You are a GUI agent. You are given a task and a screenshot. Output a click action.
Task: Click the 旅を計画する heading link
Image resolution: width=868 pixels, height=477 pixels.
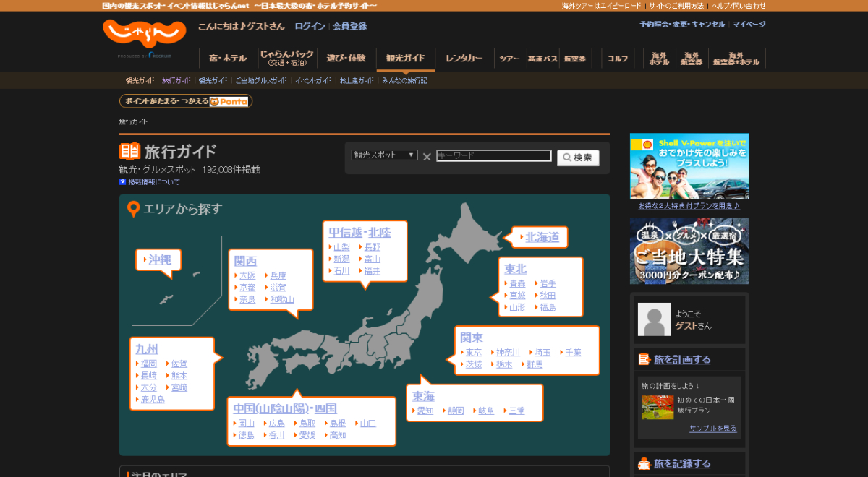pos(682,360)
